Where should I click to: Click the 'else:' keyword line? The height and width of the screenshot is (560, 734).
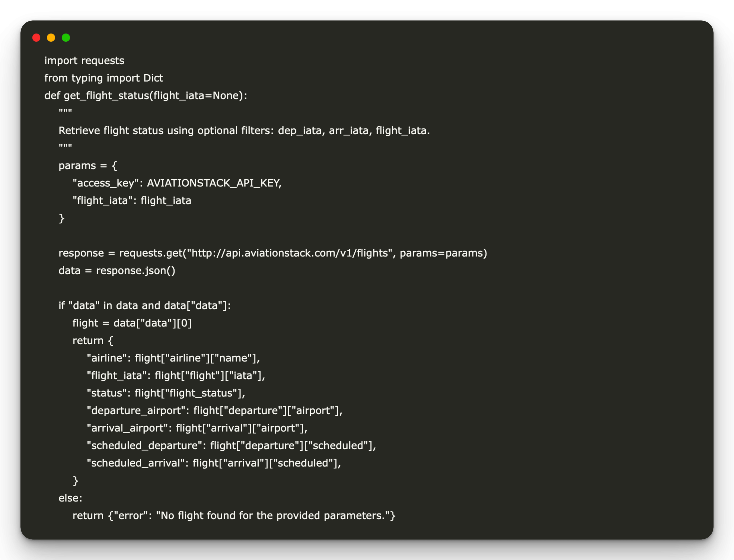point(70,498)
